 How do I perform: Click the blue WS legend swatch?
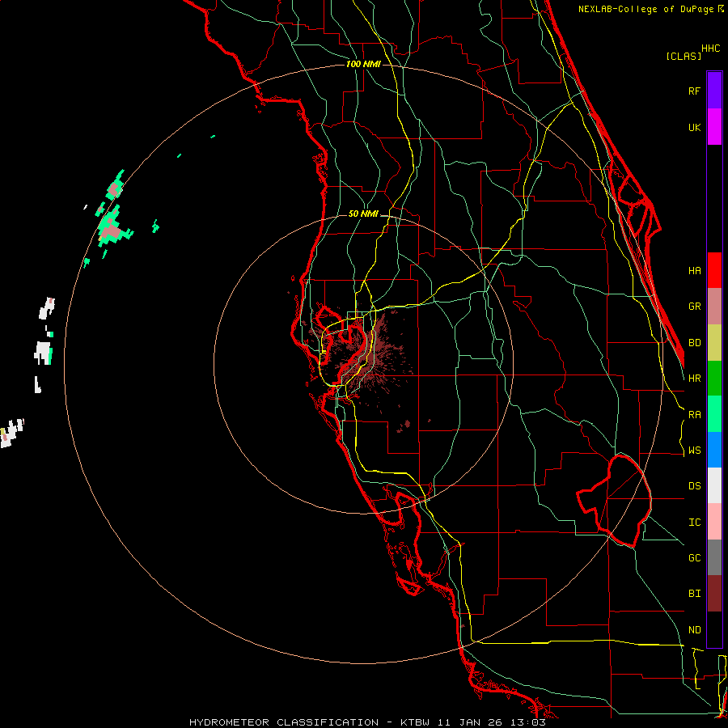click(714, 450)
